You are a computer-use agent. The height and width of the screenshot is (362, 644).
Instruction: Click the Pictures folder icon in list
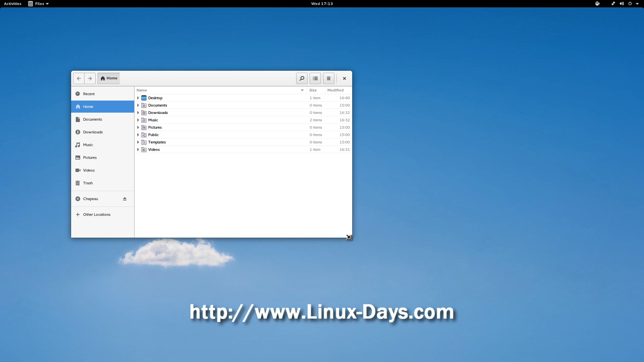144,127
